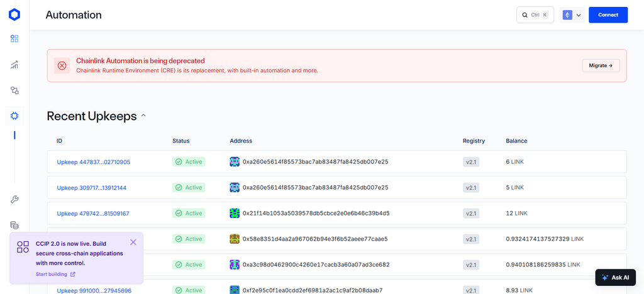Image resolution: width=644 pixels, height=294 pixels.
Task: Select the Automation chip icon in sidebar
Action: [x=14, y=116]
